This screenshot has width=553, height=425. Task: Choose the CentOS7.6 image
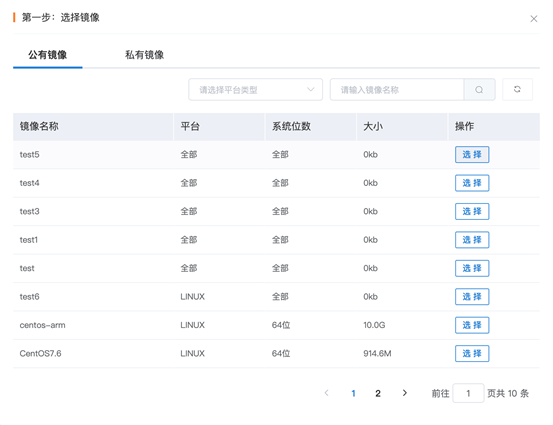tap(472, 353)
